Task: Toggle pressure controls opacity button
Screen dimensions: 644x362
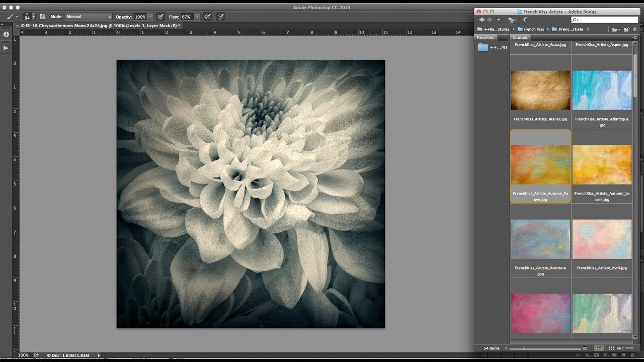Action: click(x=160, y=17)
